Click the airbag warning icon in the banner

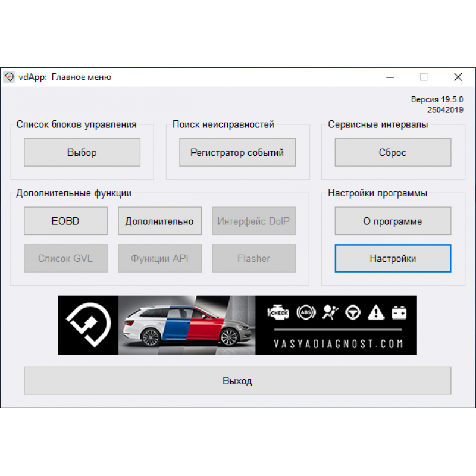coord(329,312)
